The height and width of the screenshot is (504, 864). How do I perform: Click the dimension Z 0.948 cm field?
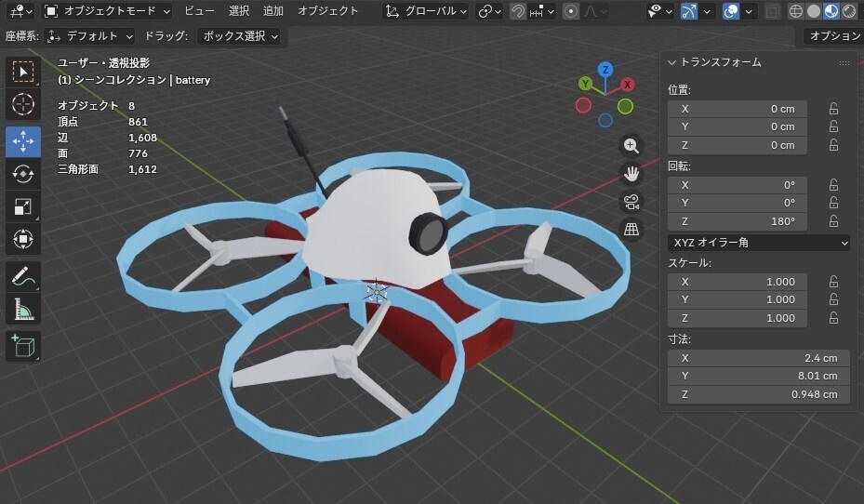click(758, 394)
